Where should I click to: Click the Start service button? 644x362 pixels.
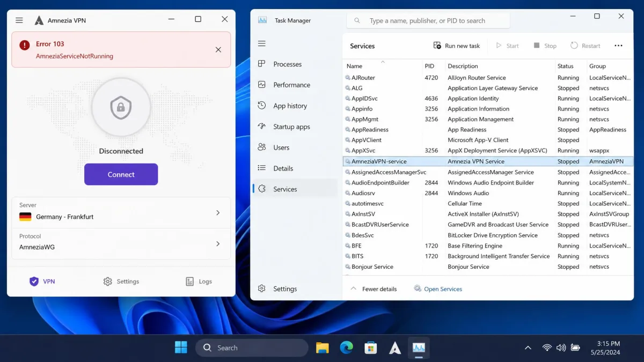pyautogui.click(x=507, y=46)
